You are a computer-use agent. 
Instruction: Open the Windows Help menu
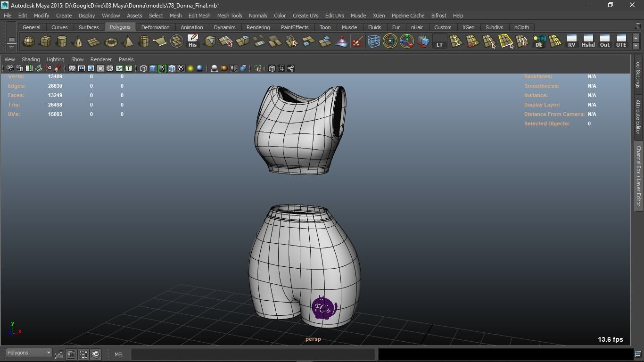[x=458, y=16]
